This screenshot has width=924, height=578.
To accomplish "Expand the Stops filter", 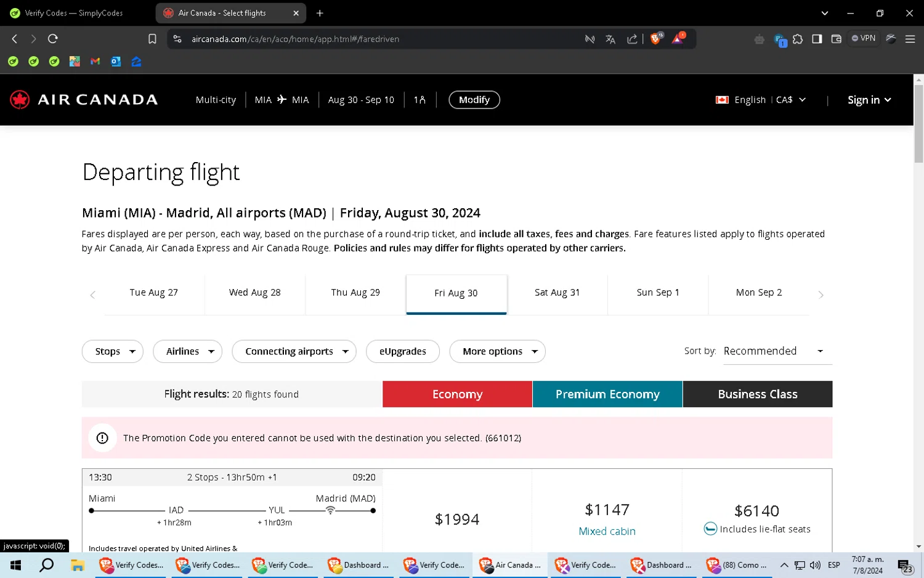I will coord(113,351).
